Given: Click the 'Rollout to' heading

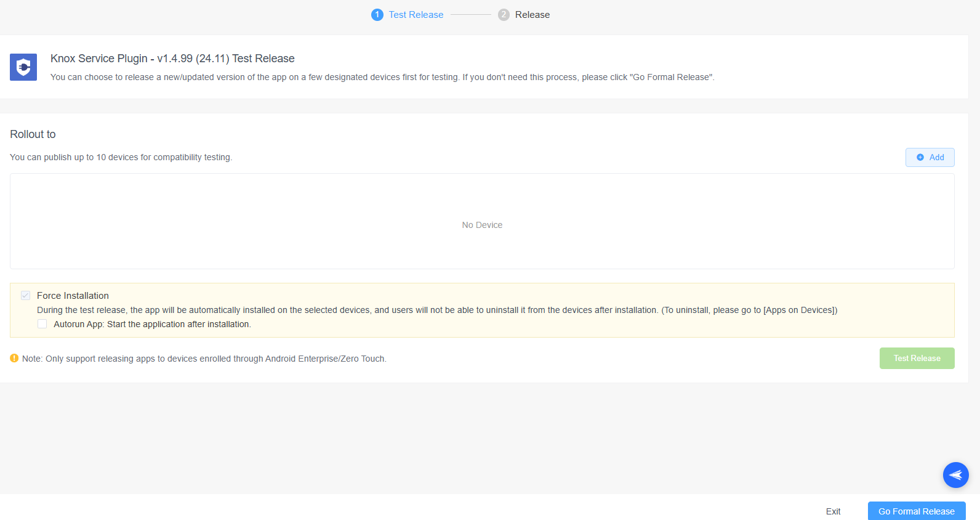Looking at the screenshot, I should pos(33,134).
